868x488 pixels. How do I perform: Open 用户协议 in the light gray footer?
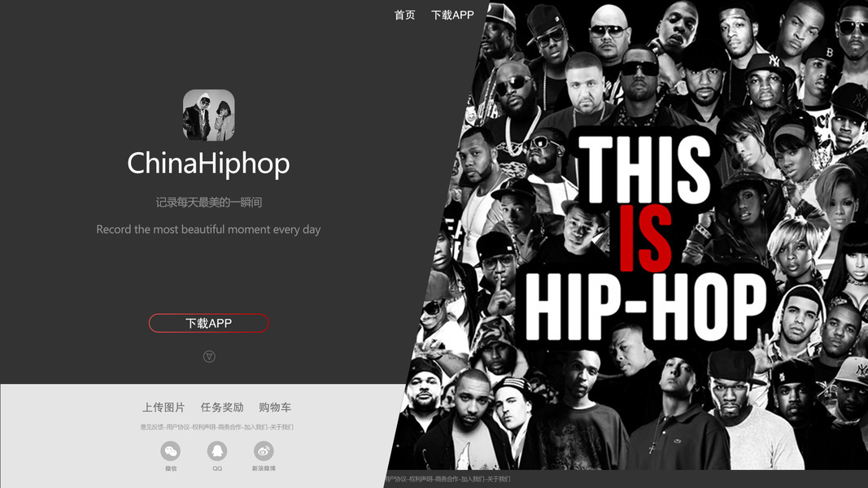pos(178,427)
